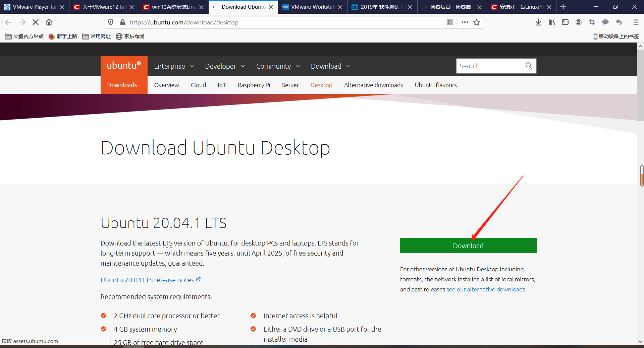Expand the Download navigation dropdown
The width and height of the screenshot is (644, 348).
click(x=331, y=66)
